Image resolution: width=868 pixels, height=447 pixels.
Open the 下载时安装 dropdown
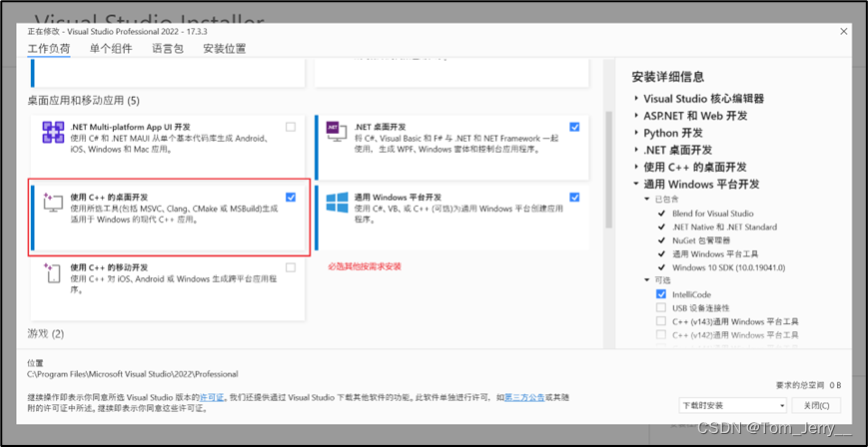pos(733,405)
